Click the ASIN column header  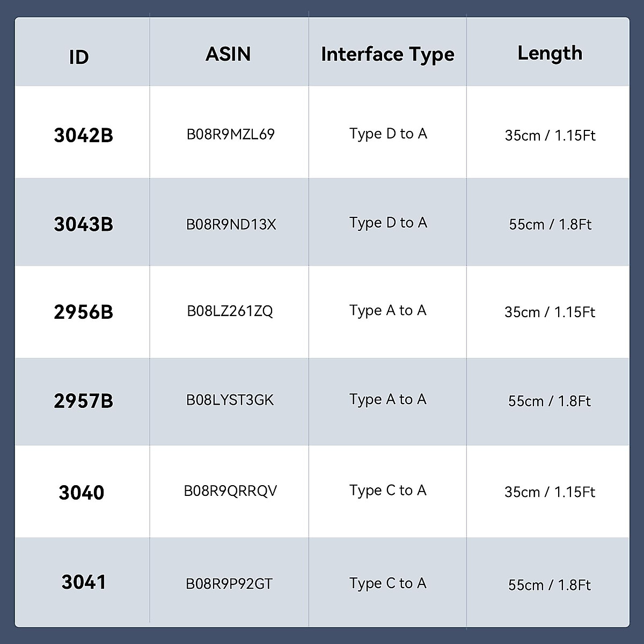tap(228, 54)
